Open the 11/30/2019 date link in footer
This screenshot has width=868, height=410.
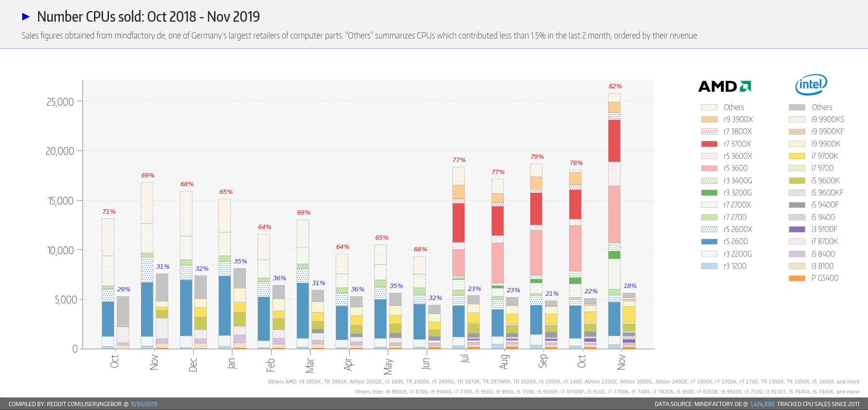point(144,404)
